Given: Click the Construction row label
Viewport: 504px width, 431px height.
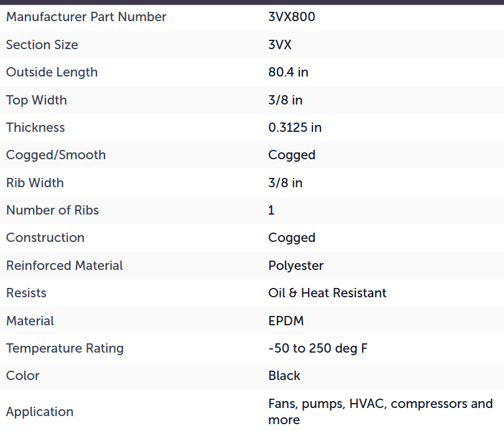Looking at the screenshot, I should [45, 238].
